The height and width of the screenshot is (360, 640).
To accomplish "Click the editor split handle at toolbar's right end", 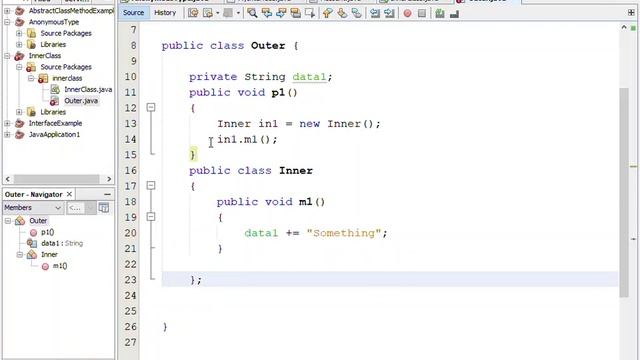I will [631, 13].
